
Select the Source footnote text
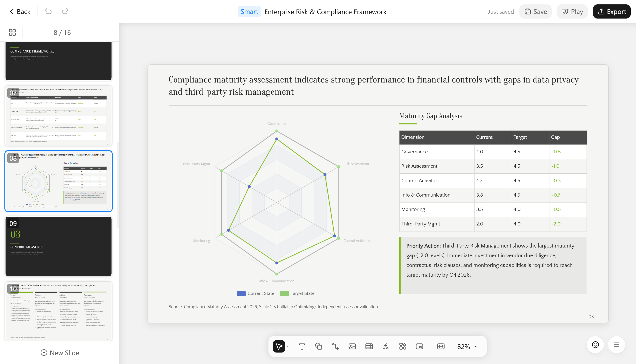tap(273, 307)
